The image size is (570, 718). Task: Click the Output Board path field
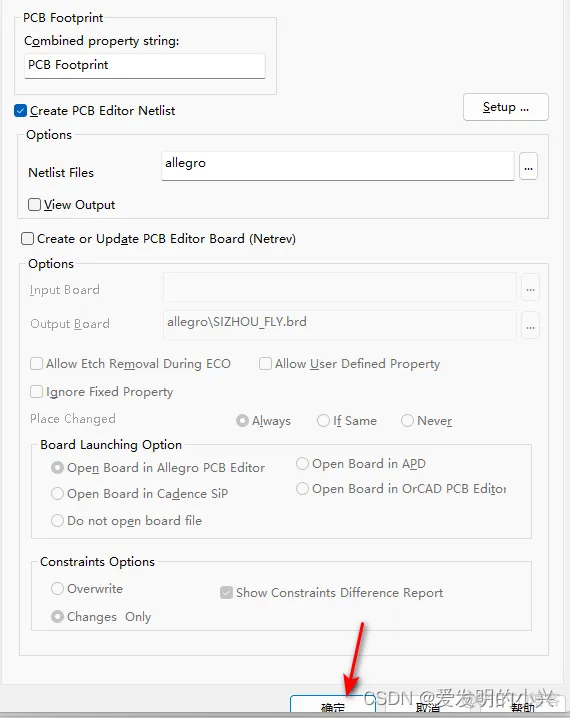tap(340, 325)
